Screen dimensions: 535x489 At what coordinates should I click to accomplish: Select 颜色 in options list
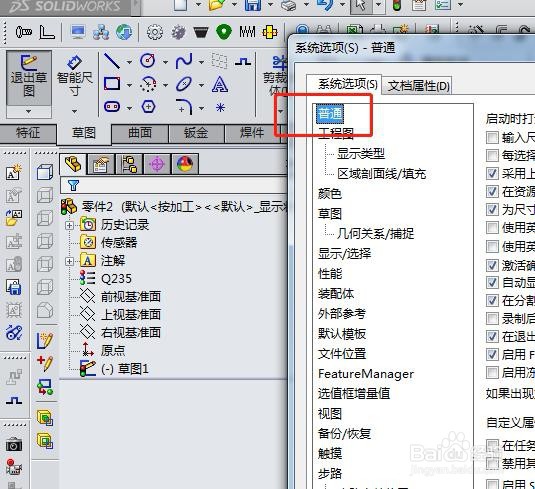pos(330,194)
